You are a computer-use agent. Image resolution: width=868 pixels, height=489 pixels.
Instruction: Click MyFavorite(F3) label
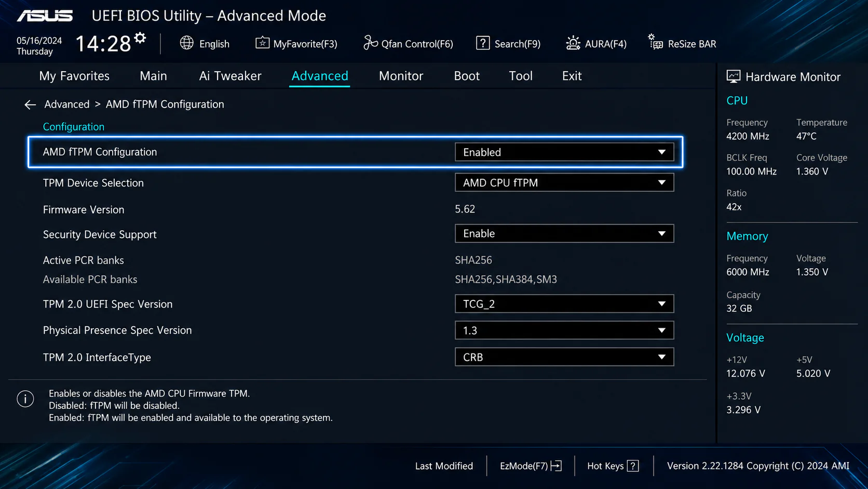[305, 44]
